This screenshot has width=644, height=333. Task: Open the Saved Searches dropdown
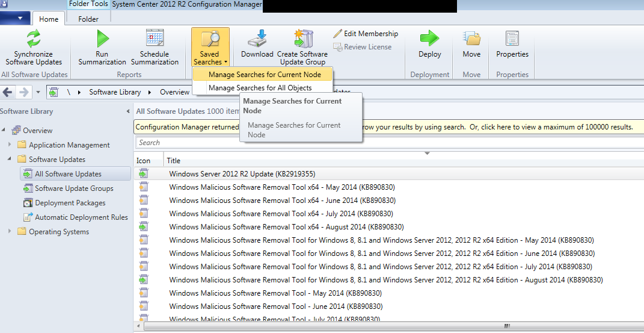pyautogui.click(x=210, y=48)
